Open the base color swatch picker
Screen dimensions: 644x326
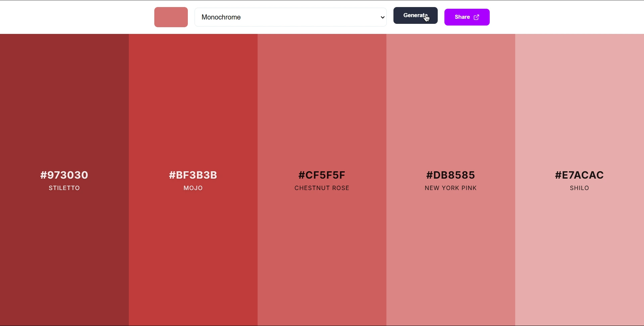(x=171, y=17)
